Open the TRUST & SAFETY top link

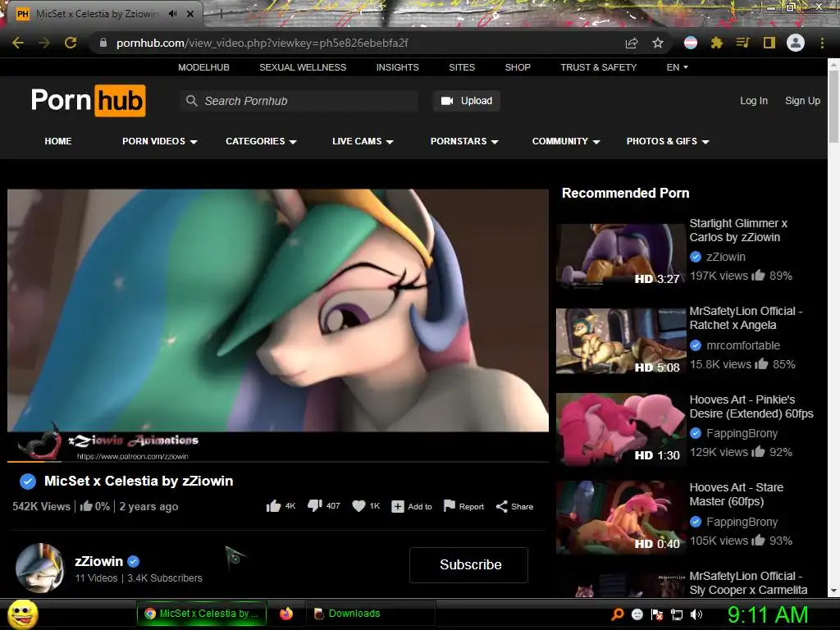coord(598,67)
